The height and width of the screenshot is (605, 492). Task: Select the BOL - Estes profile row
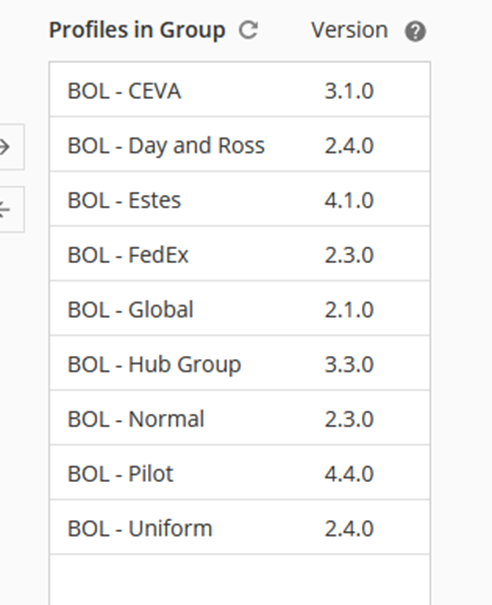[240, 199]
